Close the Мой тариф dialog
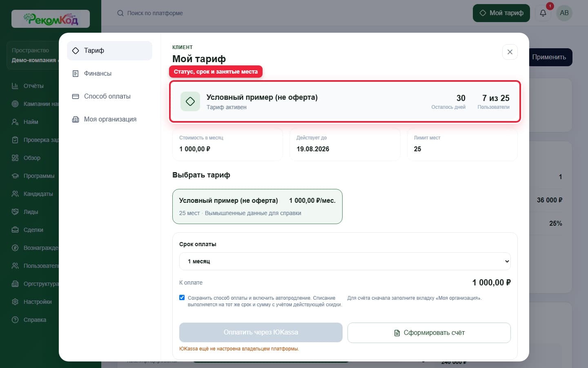Image resolution: width=588 pixels, height=368 pixels. coord(510,52)
